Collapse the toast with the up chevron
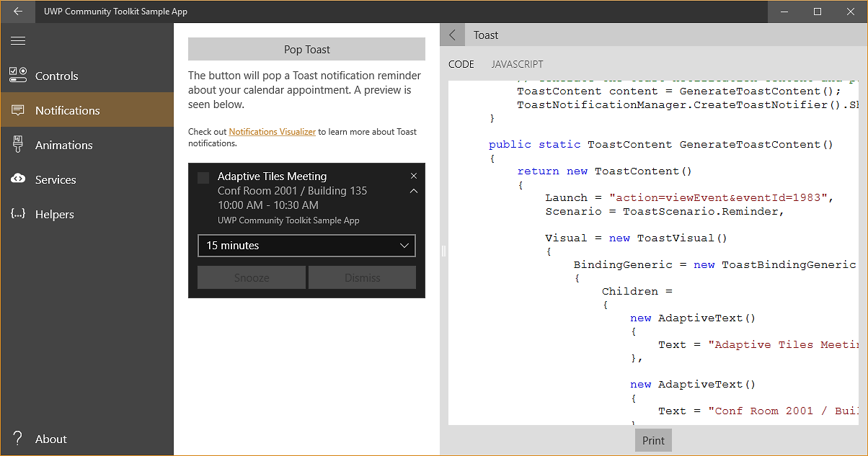Image resolution: width=868 pixels, height=456 pixels. click(x=413, y=191)
